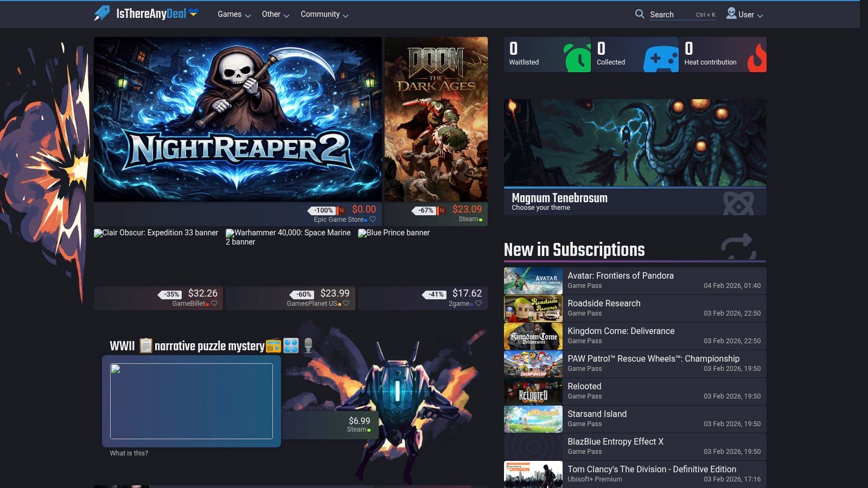The image size is (868, 488).
Task: Expand the Community dropdown menu
Action: [324, 15]
